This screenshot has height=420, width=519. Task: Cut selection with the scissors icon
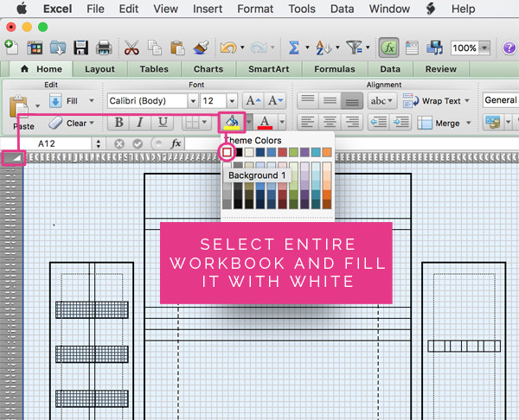click(131, 48)
